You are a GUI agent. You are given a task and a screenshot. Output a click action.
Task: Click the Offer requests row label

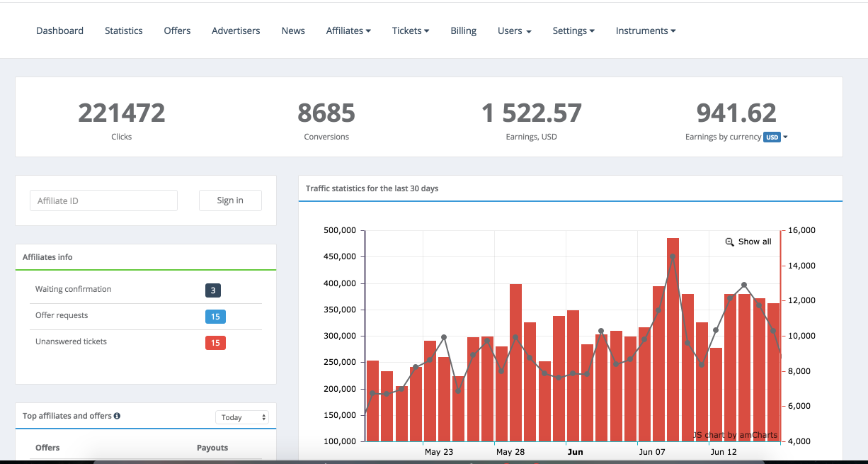[62, 315]
